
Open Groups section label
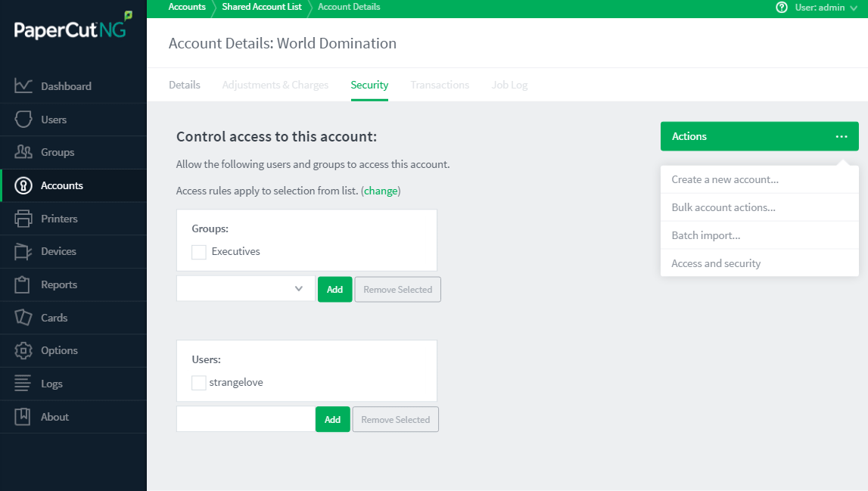(x=58, y=152)
